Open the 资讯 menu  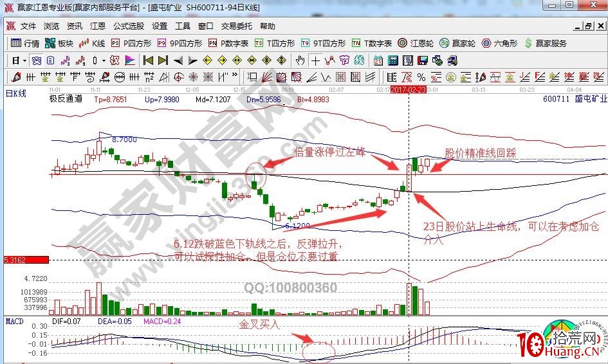click(75, 26)
